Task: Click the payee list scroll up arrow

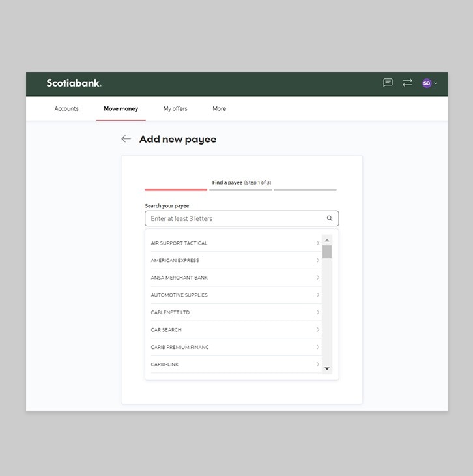Action: (x=327, y=240)
